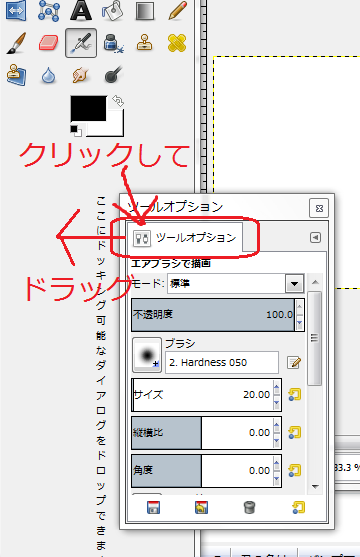360x557 pixels.
Task: Click the エアブラシで描画 heading text
Action: [x=171, y=264]
